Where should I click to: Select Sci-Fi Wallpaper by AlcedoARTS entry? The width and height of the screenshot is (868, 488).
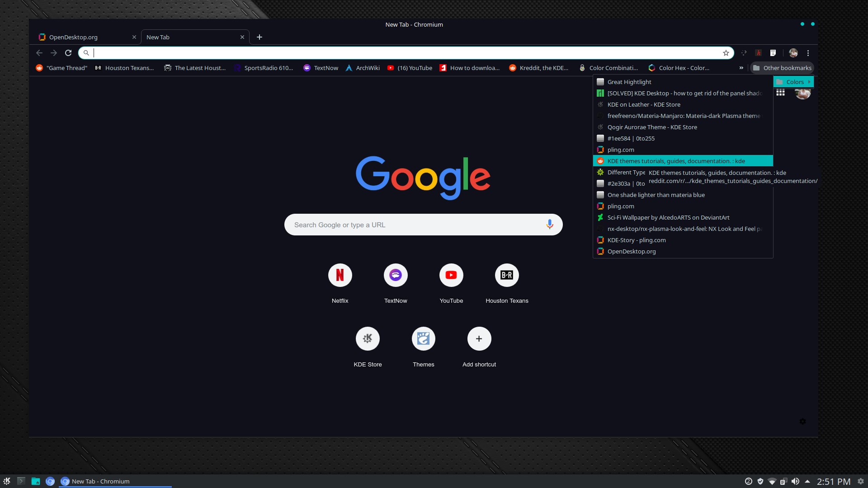[683, 217]
